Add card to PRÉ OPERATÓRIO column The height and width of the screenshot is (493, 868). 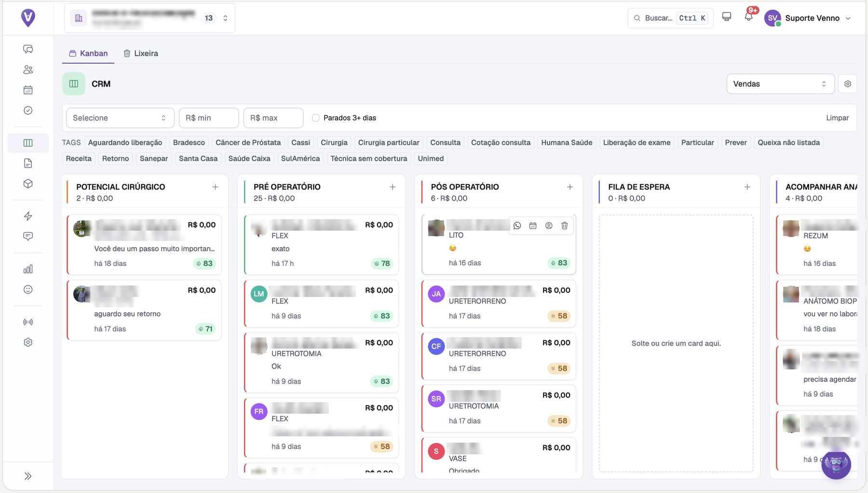tap(393, 187)
